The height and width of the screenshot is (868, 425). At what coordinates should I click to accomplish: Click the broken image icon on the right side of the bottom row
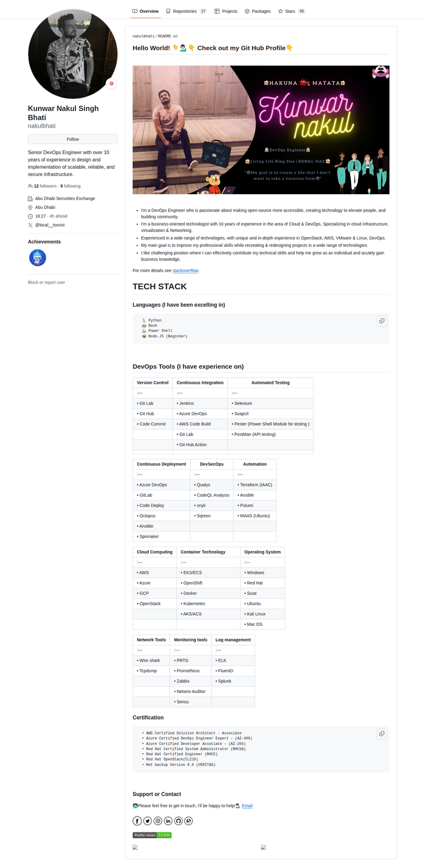tap(263, 847)
